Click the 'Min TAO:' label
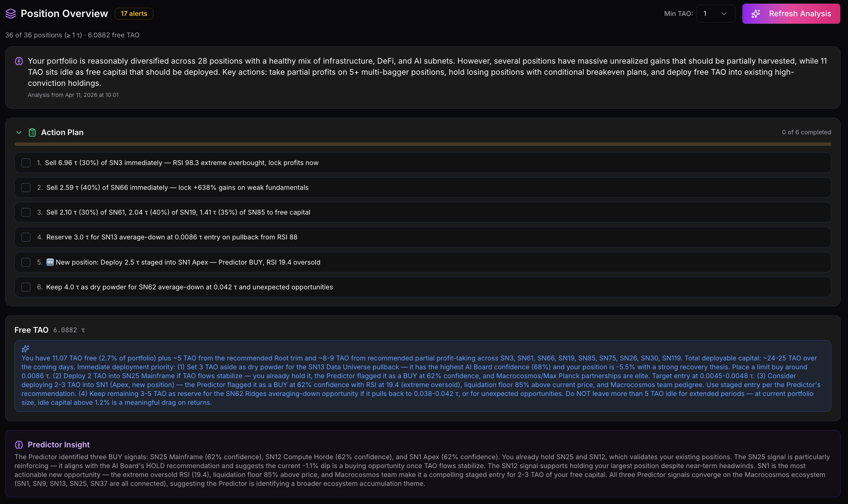This screenshot has height=504, width=848. 678,14
